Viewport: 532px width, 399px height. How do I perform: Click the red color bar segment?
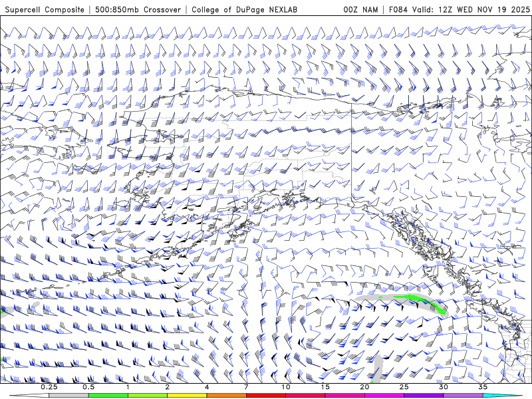pyautogui.click(x=266, y=396)
